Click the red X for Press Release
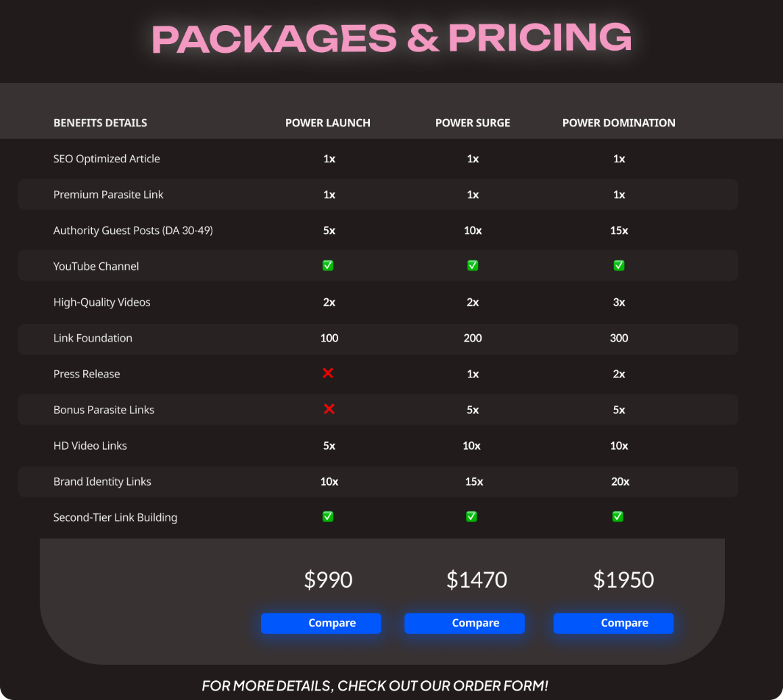Viewport: 783px width, 700px height. click(x=328, y=373)
